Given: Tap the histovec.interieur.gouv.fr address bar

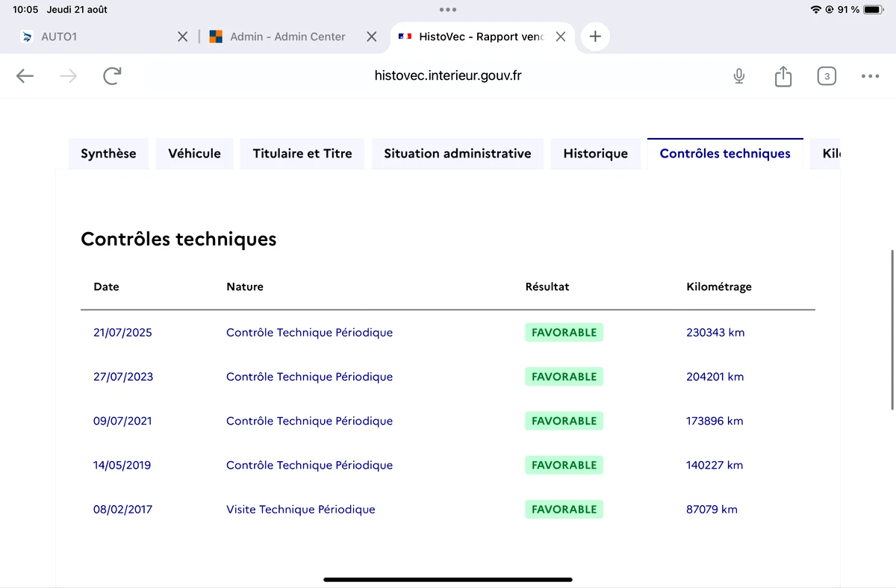Looking at the screenshot, I should coord(448,76).
